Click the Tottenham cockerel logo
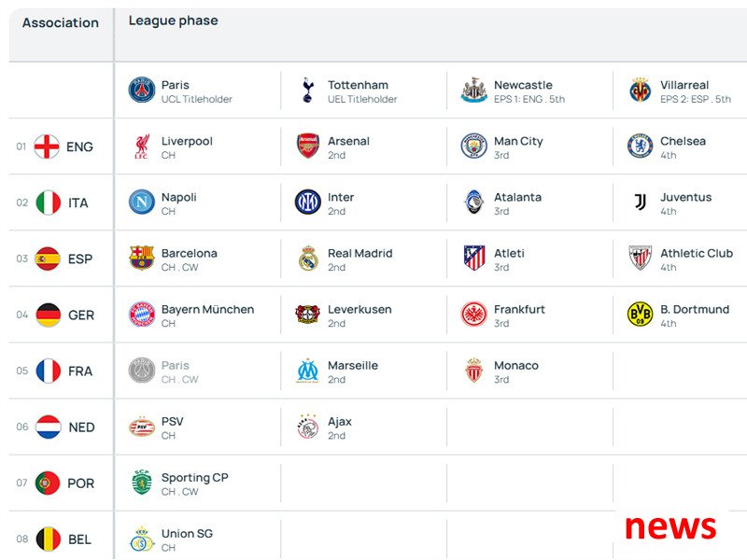 (308, 91)
